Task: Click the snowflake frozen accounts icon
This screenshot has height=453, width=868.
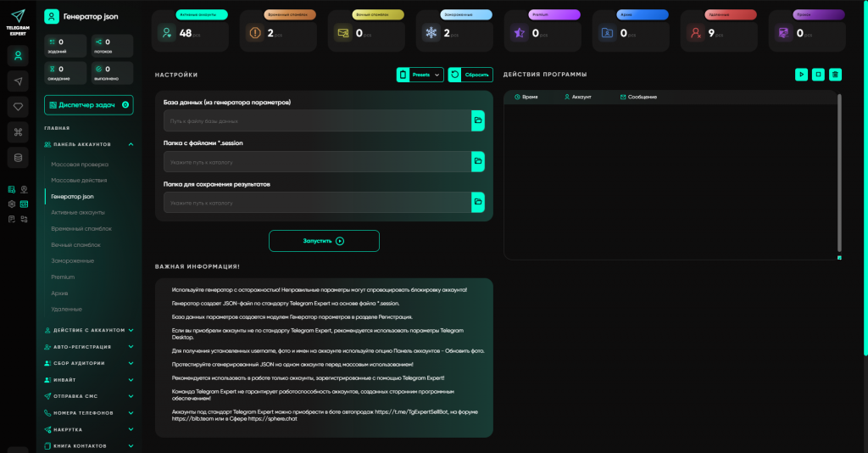Action: [431, 33]
